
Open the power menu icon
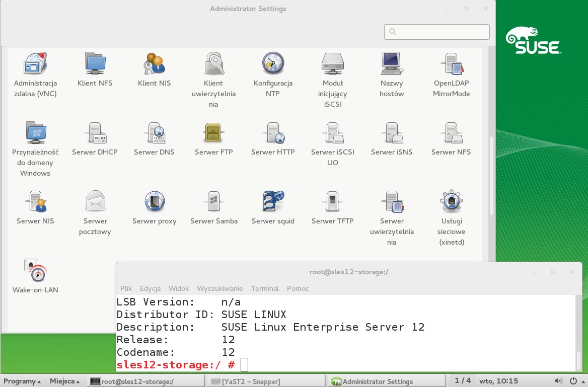point(573,381)
